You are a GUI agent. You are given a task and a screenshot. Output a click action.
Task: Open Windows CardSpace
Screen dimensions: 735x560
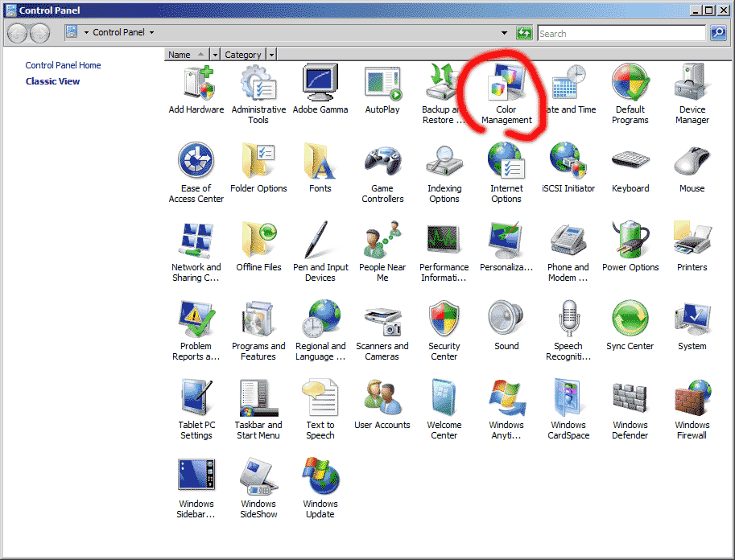coord(568,409)
